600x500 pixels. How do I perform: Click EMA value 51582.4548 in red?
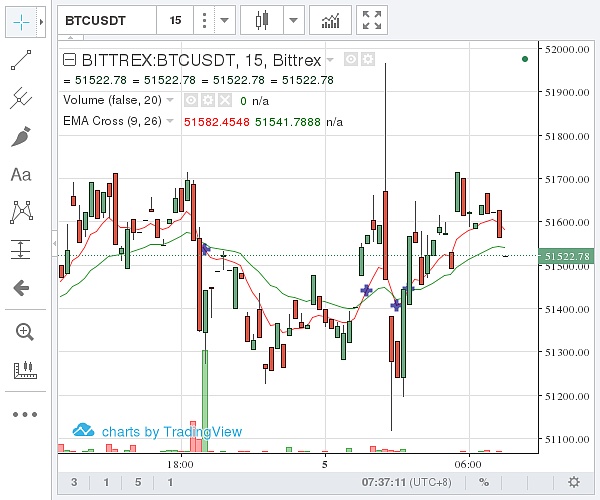[x=217, y=122]
